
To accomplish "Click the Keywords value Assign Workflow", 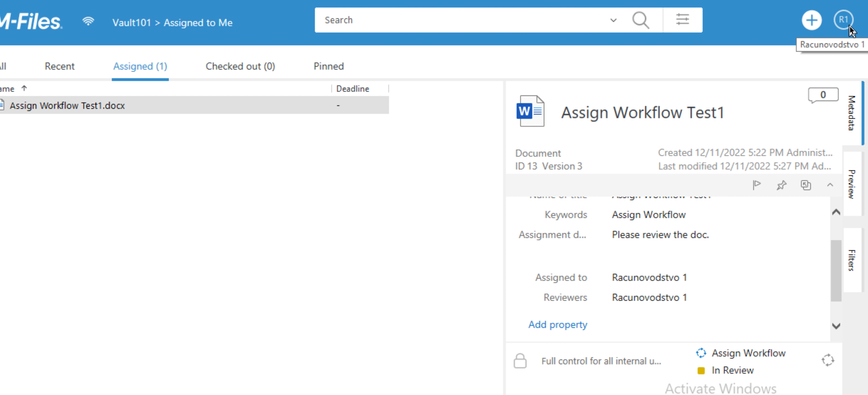I will coord(649,215).
